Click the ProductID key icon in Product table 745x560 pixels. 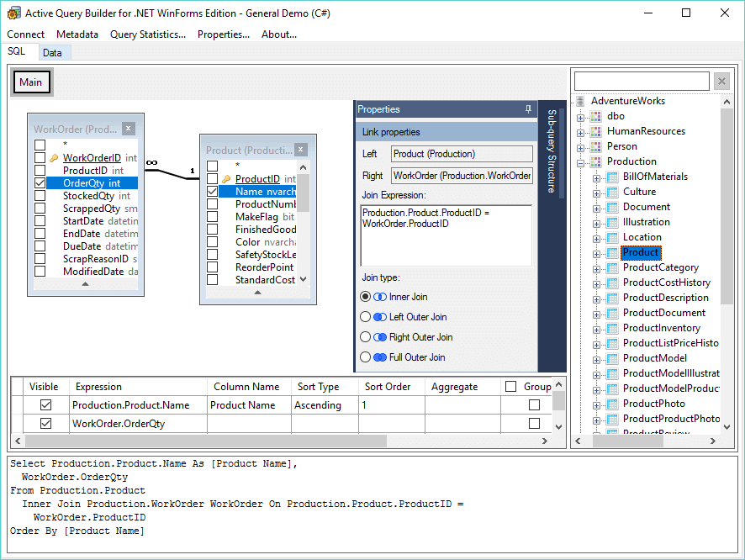coord(226,179)
